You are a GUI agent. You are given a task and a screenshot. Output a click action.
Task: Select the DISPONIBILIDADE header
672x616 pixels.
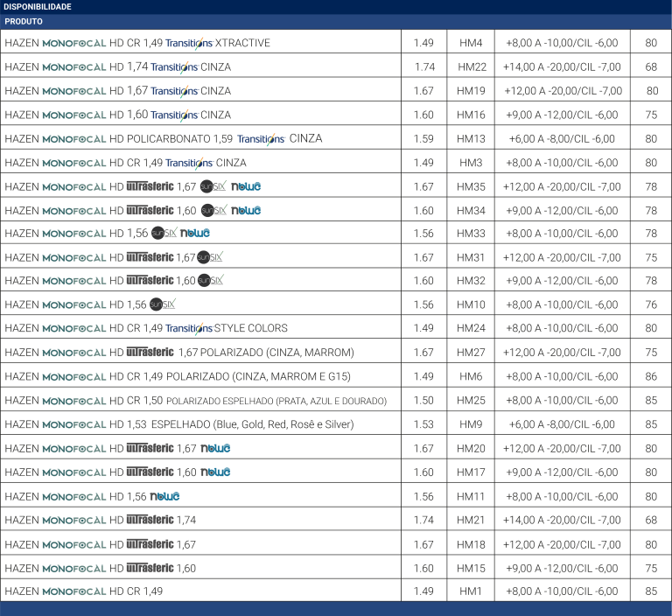[38, 7]
